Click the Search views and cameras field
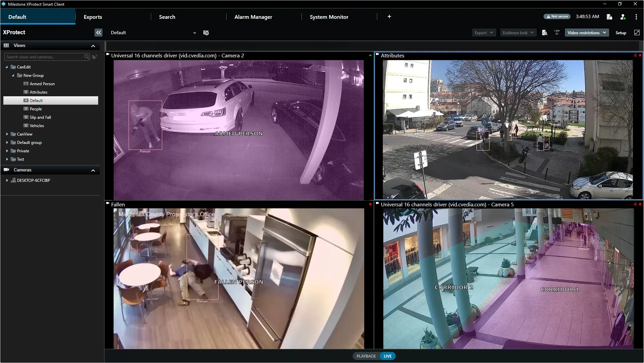 [44, 57]
